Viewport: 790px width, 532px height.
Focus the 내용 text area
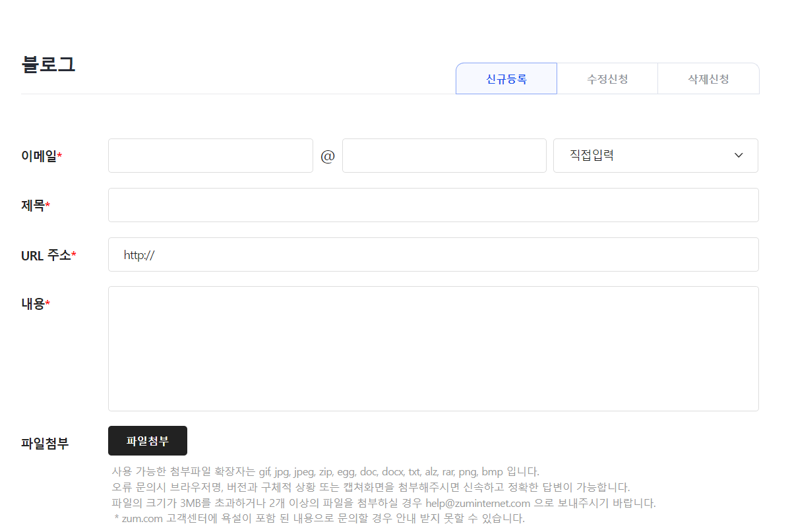[x=433, y=349]
